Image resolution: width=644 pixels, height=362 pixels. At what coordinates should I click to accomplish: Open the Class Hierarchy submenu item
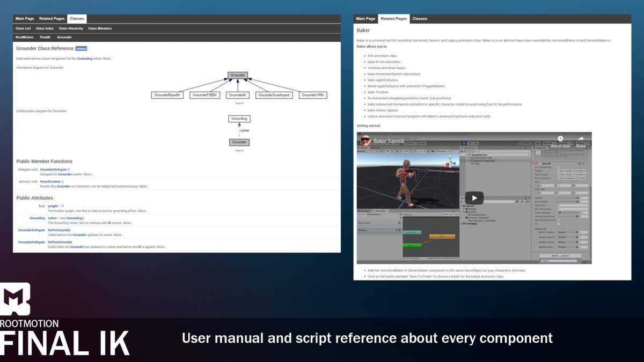coord(71,28)
